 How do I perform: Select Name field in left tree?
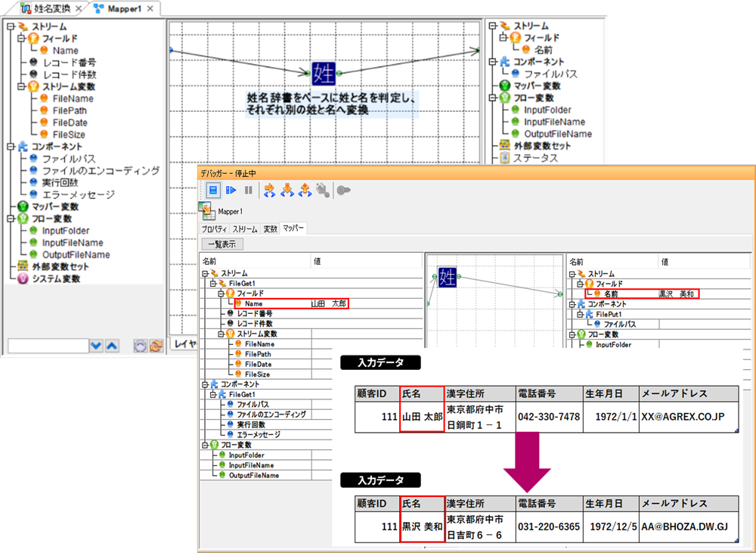coord(66,50)
